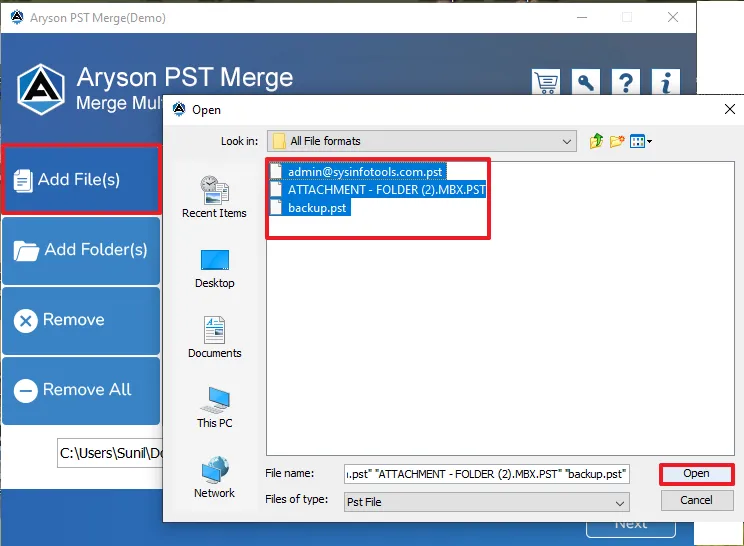This screenshot has height=546, width=744.
Task: Click the Aryson logo in header
Action: click(41, 89)
